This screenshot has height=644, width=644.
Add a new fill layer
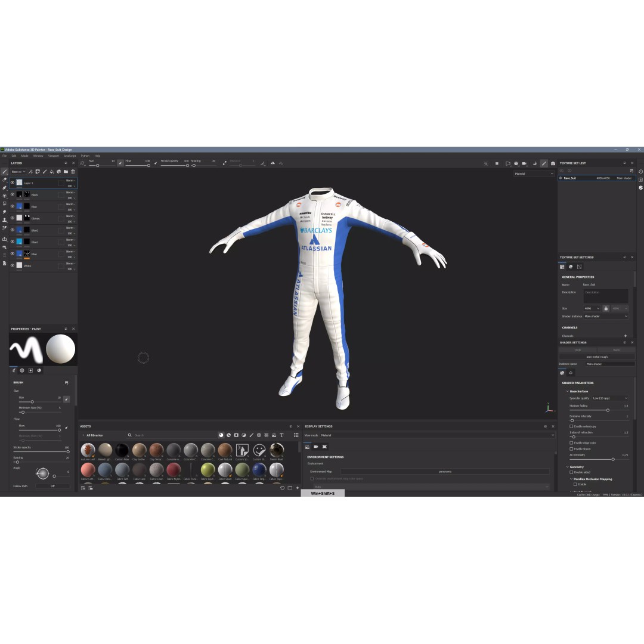click(52, 172)
